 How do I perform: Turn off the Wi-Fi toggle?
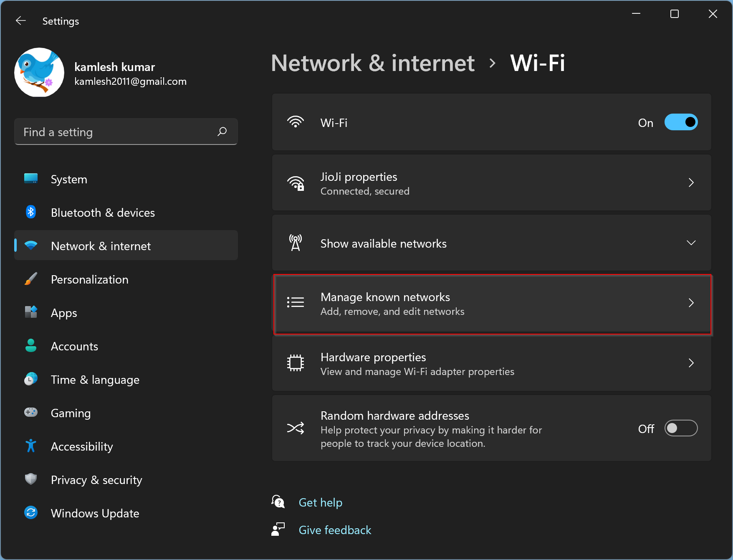coord(681,122)
